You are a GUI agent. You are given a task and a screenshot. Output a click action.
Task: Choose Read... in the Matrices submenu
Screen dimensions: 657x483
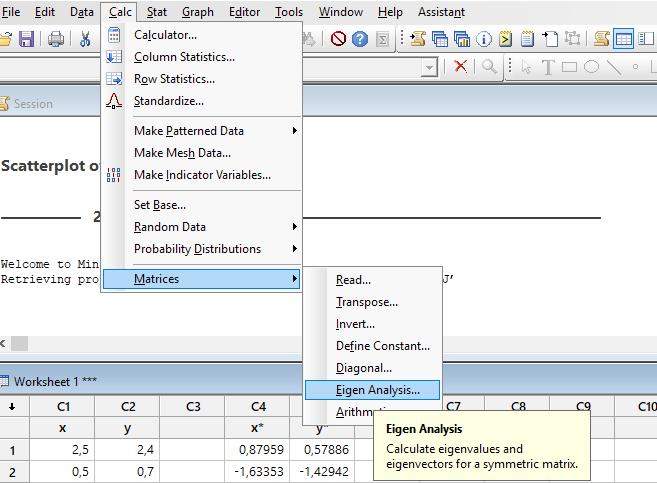[x=372, y=280]
